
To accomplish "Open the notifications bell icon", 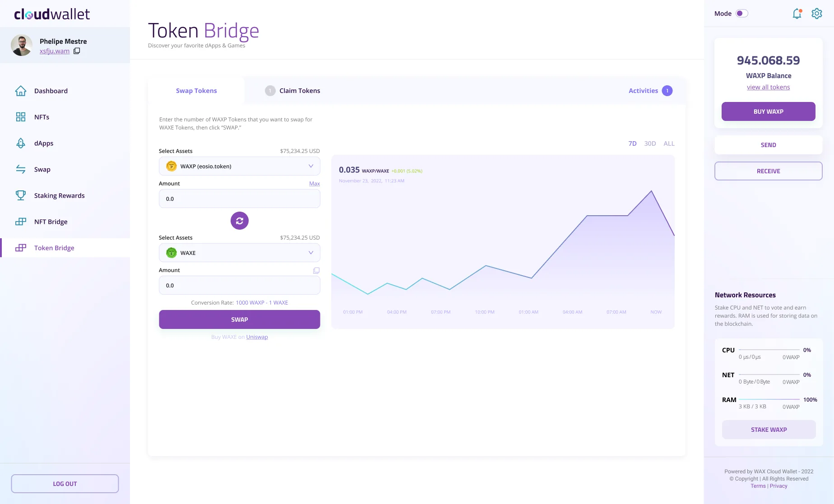I will [797, 14].
